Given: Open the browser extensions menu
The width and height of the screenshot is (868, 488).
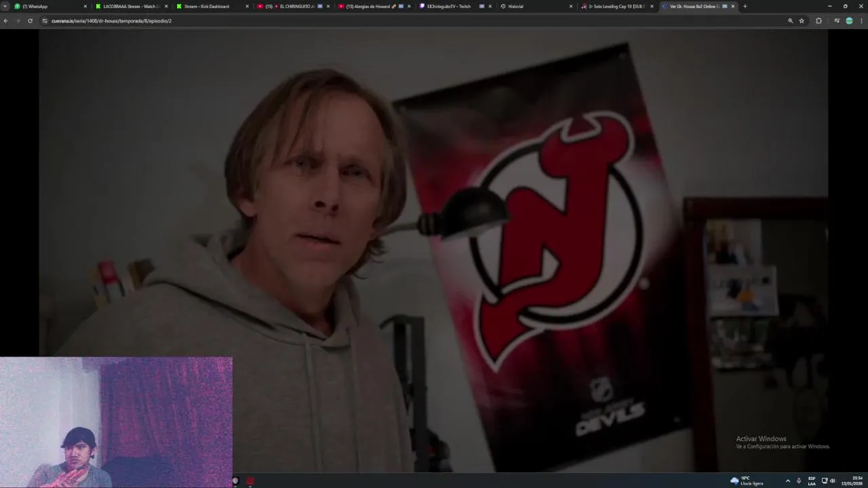Looking at the screenshot, I should point(818,21).
